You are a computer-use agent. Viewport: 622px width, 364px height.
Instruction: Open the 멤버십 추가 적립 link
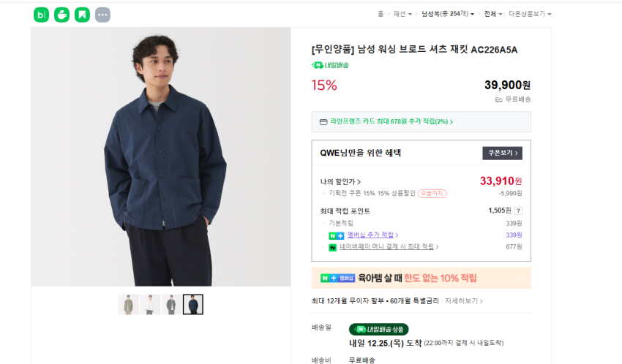click(372, 235)
